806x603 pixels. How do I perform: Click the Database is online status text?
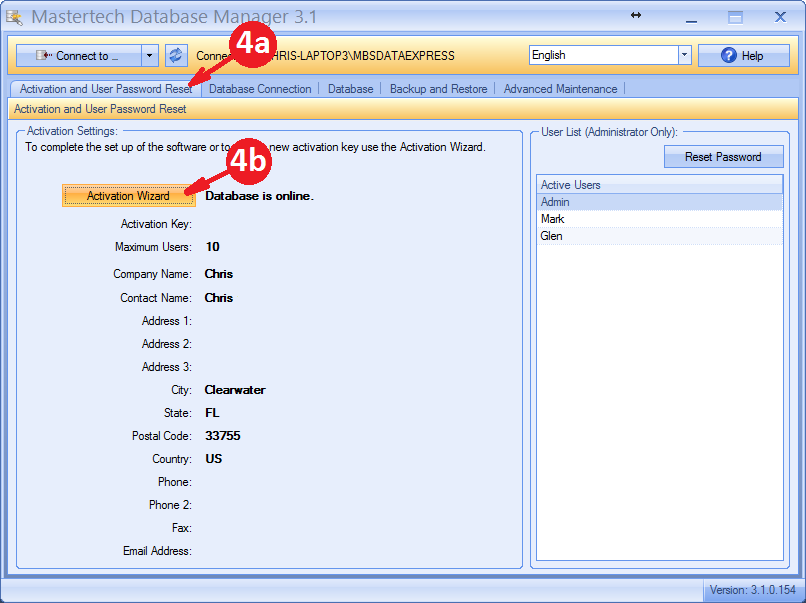point(259,196)
